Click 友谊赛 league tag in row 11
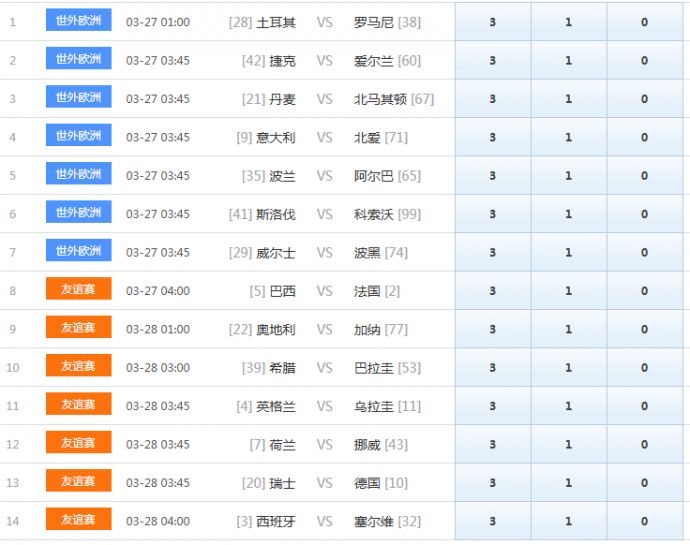Image resolution: width=690 pixels, height=545 pixels. coord(78,404)
